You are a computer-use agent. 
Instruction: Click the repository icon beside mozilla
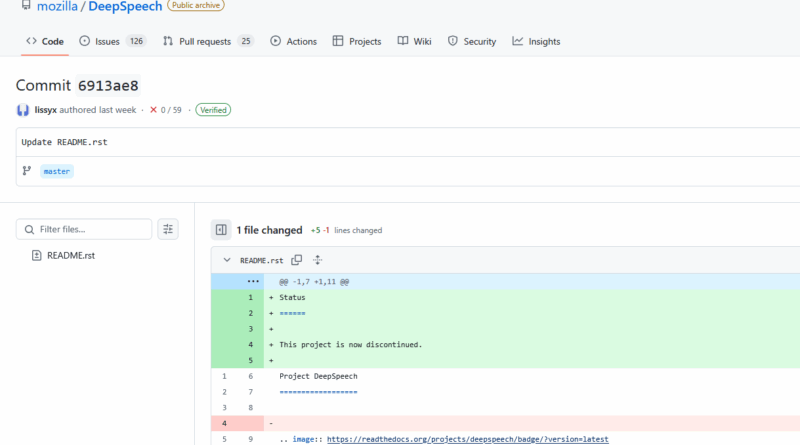[x=26, y=5]
